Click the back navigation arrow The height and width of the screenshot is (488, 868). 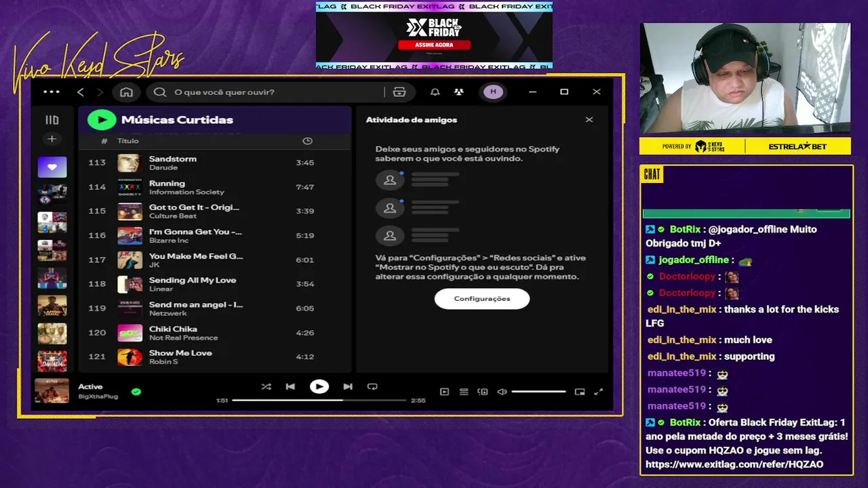click(x=81, y=92)
